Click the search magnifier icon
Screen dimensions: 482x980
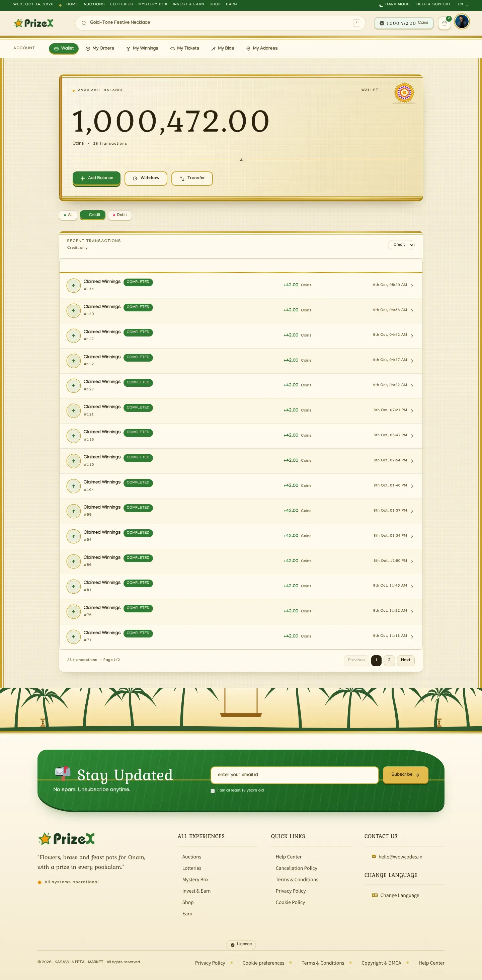click(x=84, y=23)
